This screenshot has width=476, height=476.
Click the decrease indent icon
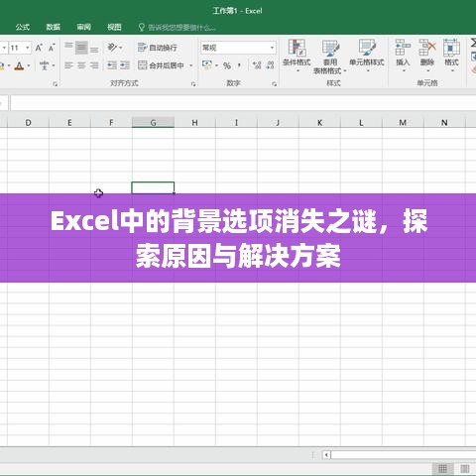click(x=112, y=65)
